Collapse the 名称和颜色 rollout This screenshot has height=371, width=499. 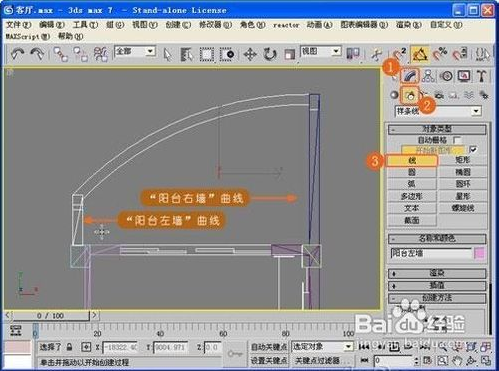(437, 238)
